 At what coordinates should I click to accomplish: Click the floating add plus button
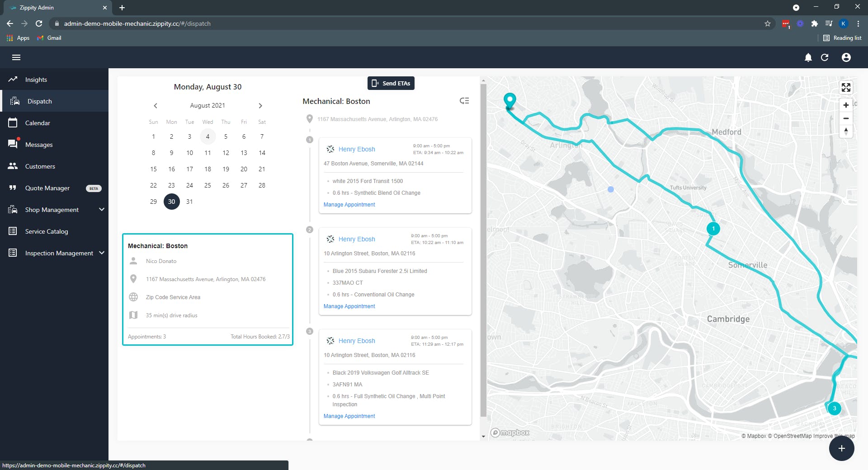(x=841, y=448)
